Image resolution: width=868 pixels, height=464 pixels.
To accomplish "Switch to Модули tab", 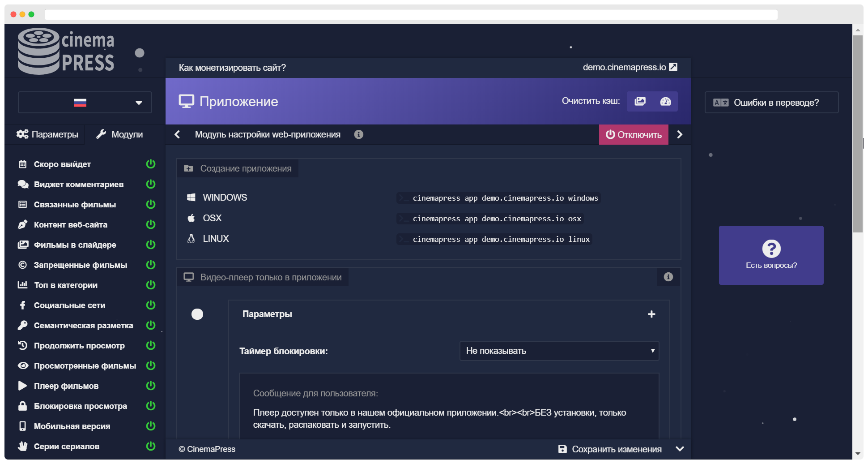I will point(119,134).
